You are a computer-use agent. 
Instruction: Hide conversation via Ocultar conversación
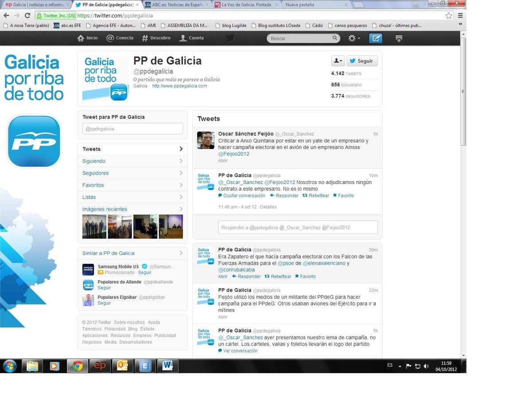[x=242, y=196]
